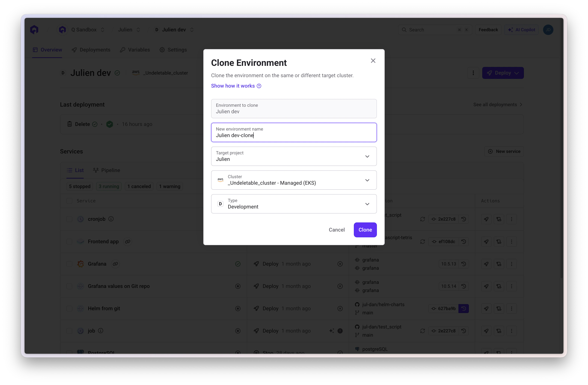Click the Search box
This screenshot has width=588, height=385.
(435, 30)
